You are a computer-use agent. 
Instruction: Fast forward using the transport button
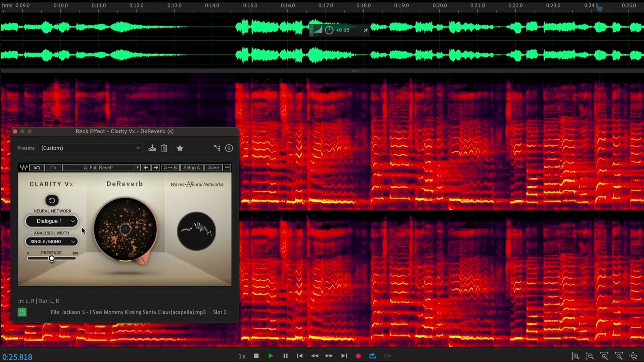coord(329,356)
